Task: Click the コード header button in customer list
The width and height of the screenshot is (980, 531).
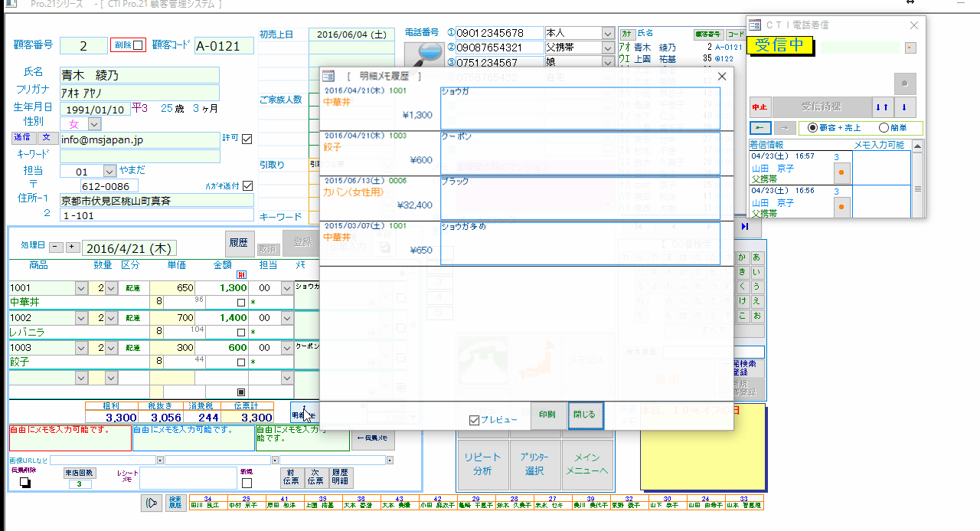Action: pyautogui.click(x=735, y=34)
